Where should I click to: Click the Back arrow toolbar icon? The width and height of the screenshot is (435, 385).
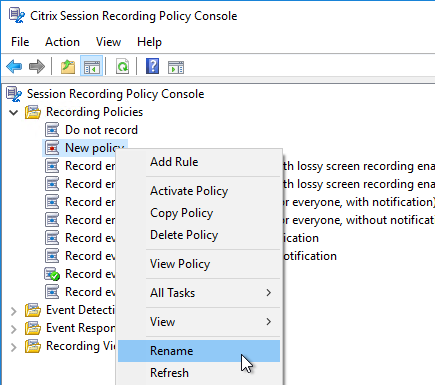tap(14, 67)
